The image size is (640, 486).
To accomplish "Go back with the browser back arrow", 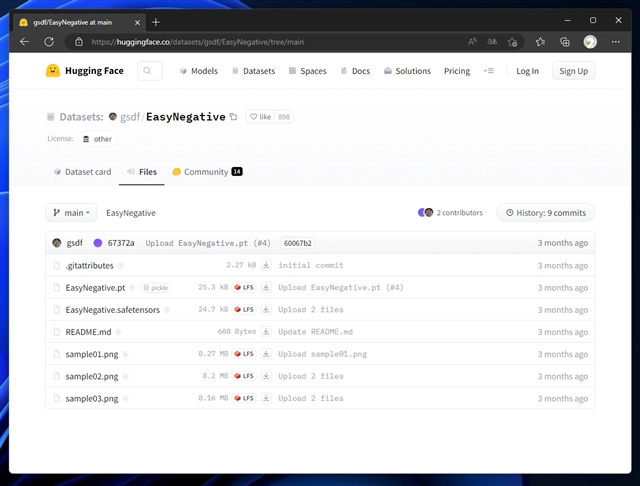I will click(x=24, y=42).
